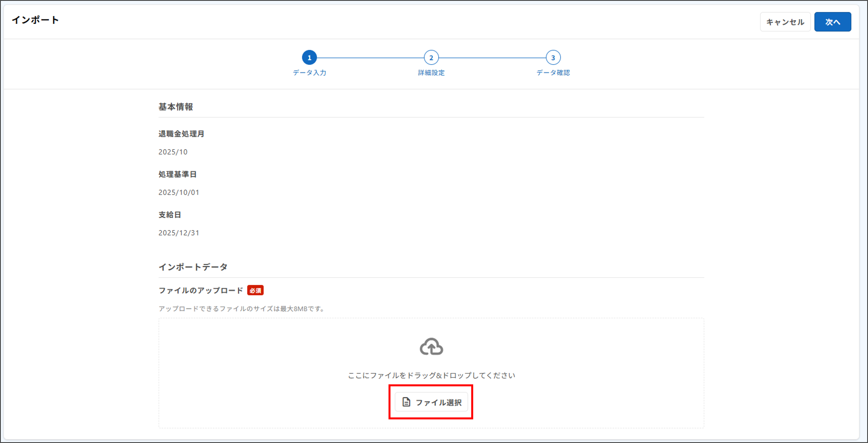Click the 退職金処理月 value 2025/10
868x443 pixels.
pyautogui.click(x=173, y=152)
